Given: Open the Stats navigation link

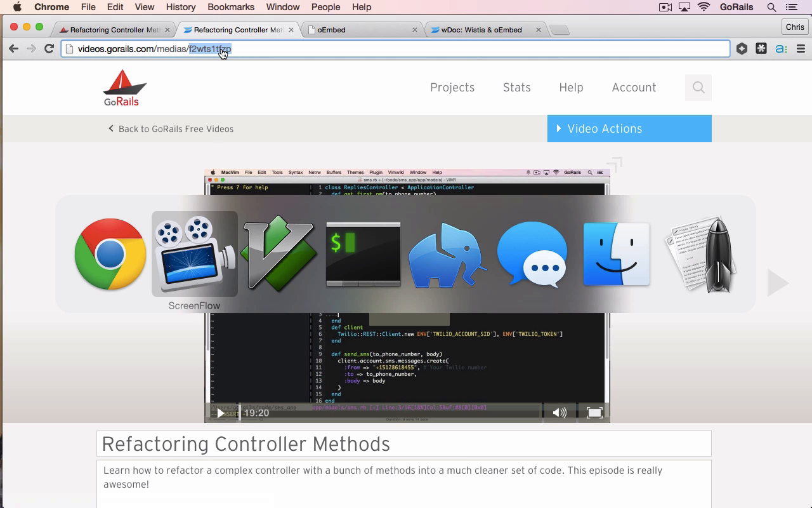Looking at the screenshot, I should (x=517, y=88).
